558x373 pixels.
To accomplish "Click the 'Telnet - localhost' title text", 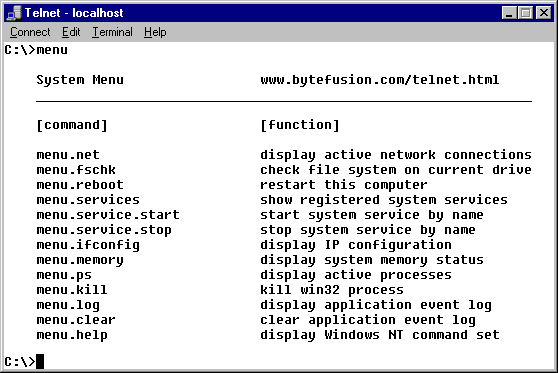I will tap(74, 13).
